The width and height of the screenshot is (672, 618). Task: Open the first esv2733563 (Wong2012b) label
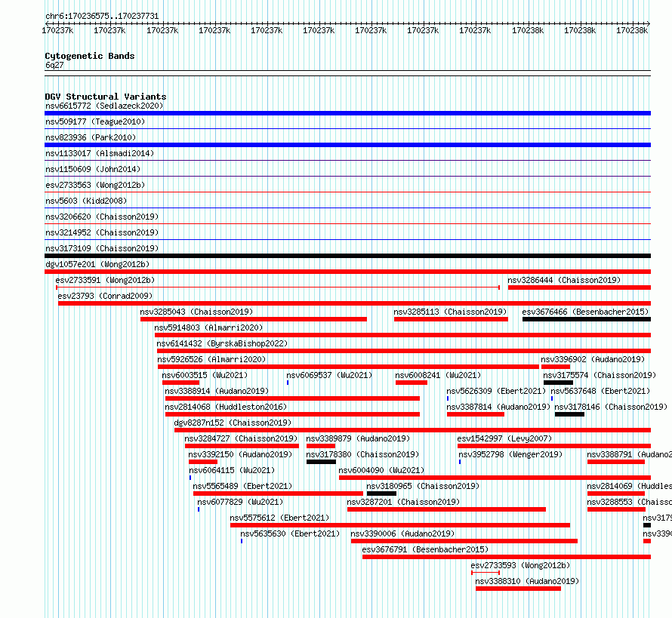tap(95, 185)
